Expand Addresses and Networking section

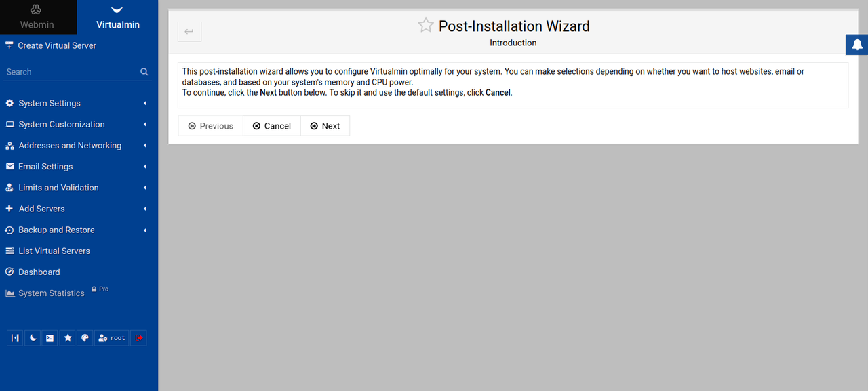coord(70,146)
